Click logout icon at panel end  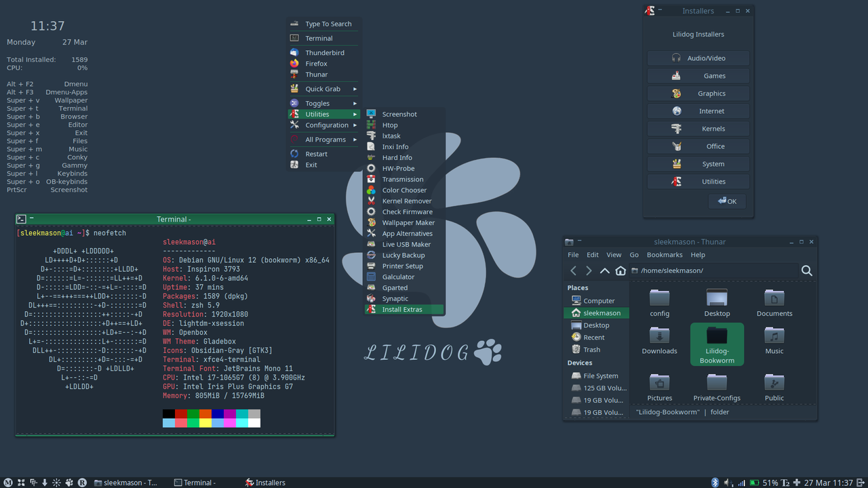[x=861, y=483]
